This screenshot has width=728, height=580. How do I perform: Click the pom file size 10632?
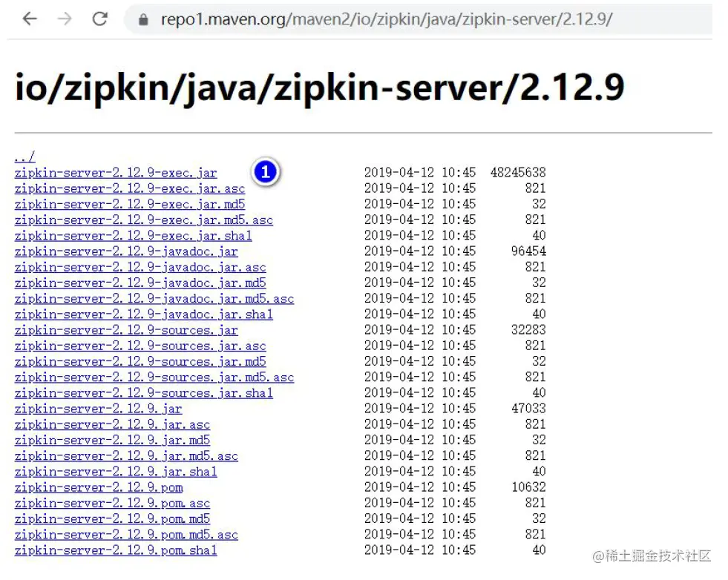[x=529, y=488]
